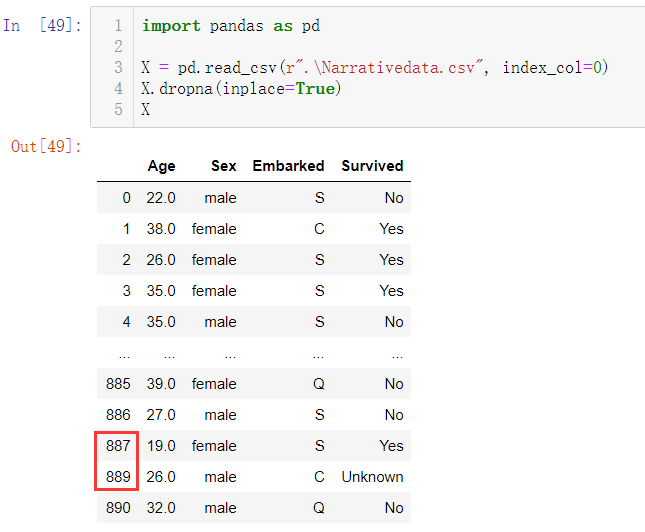This screenshot has width=645, height=532.
Task: Click Embarked value Q in row 885
Action: coord(319,384)
